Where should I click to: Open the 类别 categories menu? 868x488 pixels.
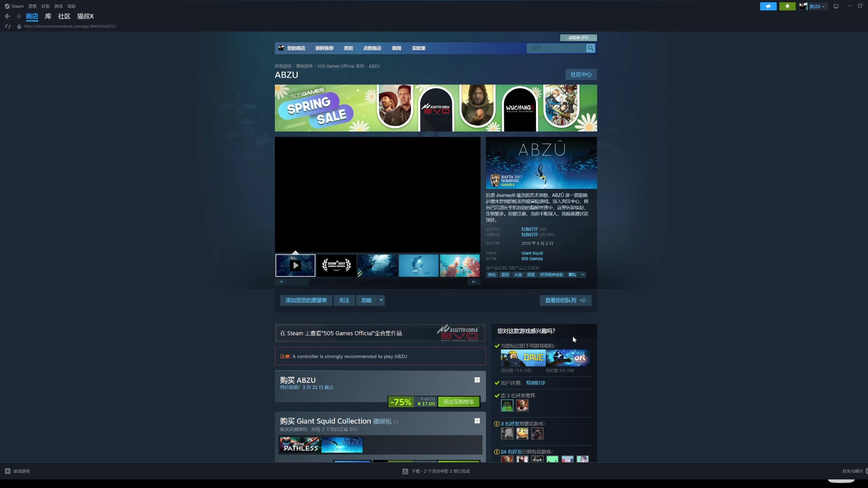pos(348,48)
